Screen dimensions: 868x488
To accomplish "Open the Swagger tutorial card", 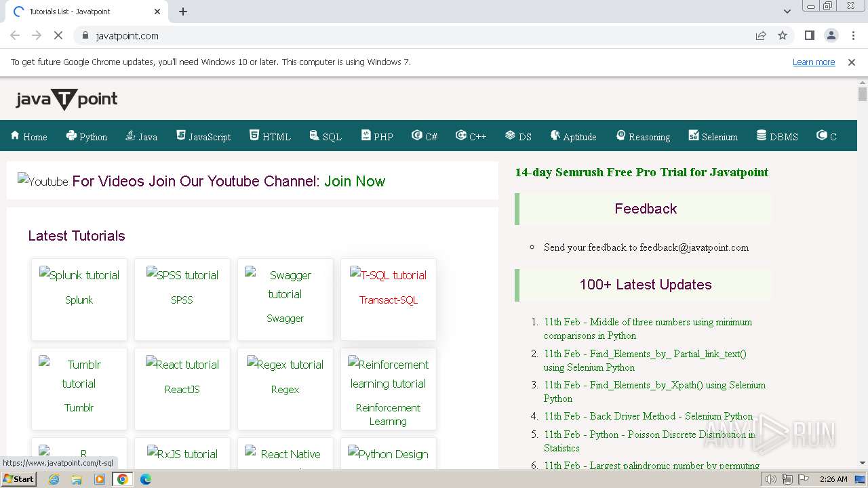I will [x=285, y=299].
